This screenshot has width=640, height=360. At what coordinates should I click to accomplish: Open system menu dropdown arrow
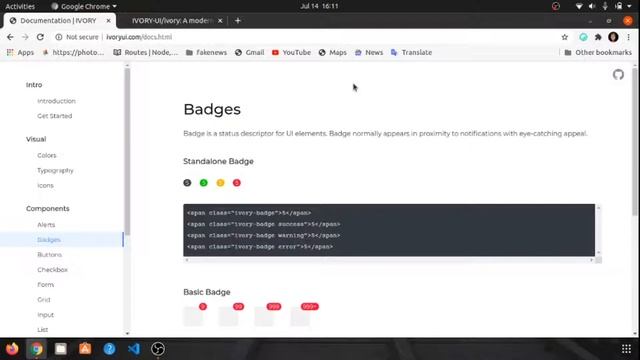(x=629, y=6)
